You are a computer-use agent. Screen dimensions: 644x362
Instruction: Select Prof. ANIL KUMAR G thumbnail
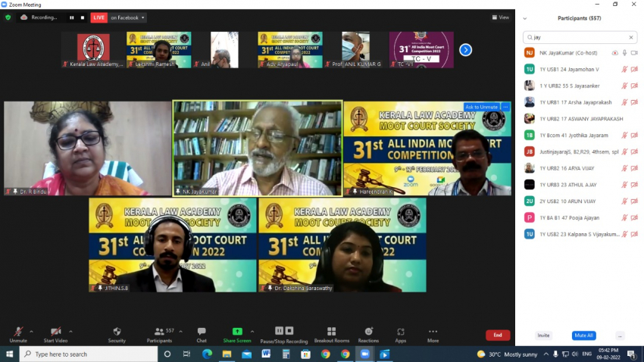[x=355, y=50]
